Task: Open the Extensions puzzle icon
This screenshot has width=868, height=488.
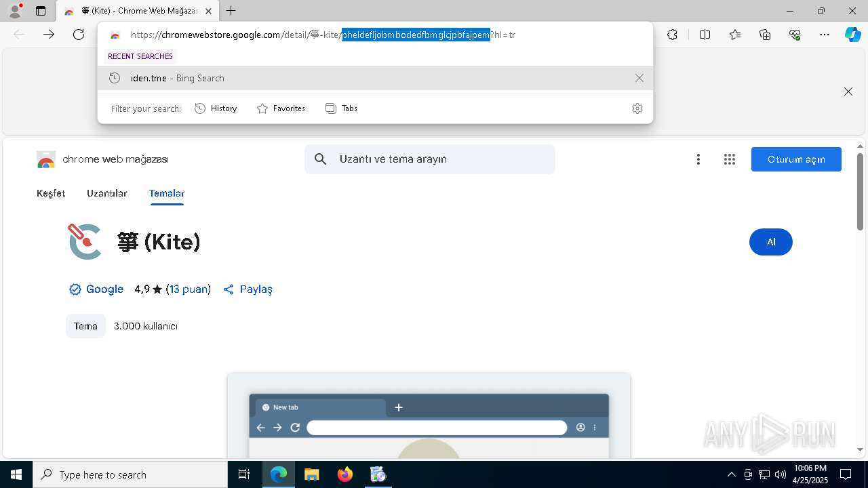Action: 672,35
